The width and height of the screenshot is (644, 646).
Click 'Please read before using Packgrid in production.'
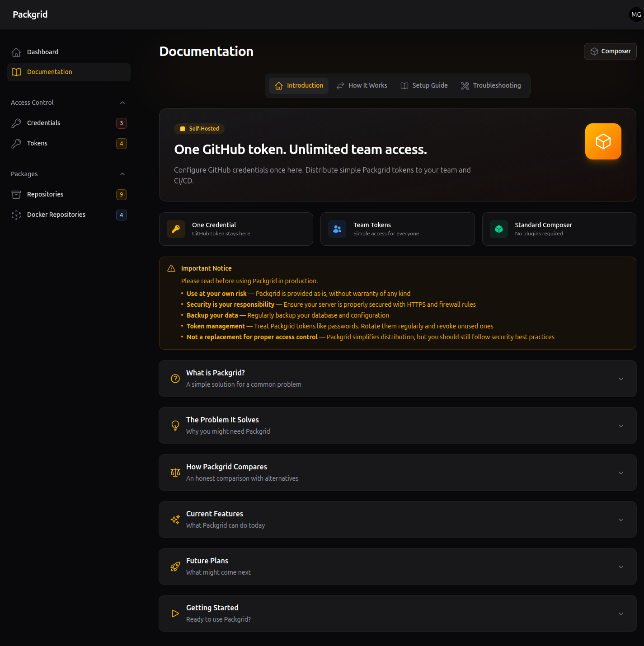click(249, 281)
